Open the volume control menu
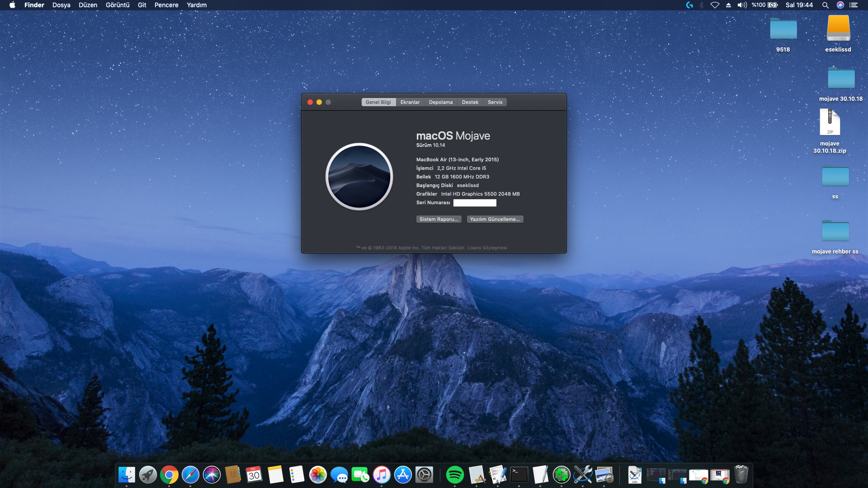Screen dimensions: 868x488 pos(742,5)
